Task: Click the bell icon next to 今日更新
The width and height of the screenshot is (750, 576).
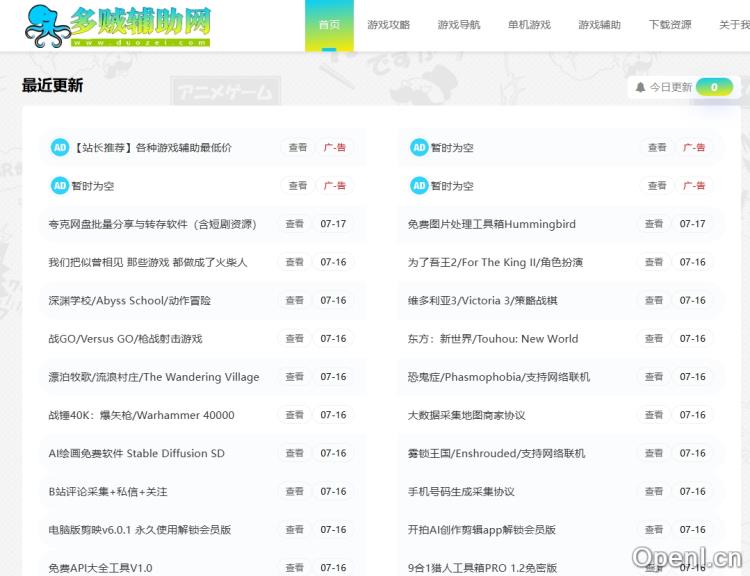Action: (640, 87)
